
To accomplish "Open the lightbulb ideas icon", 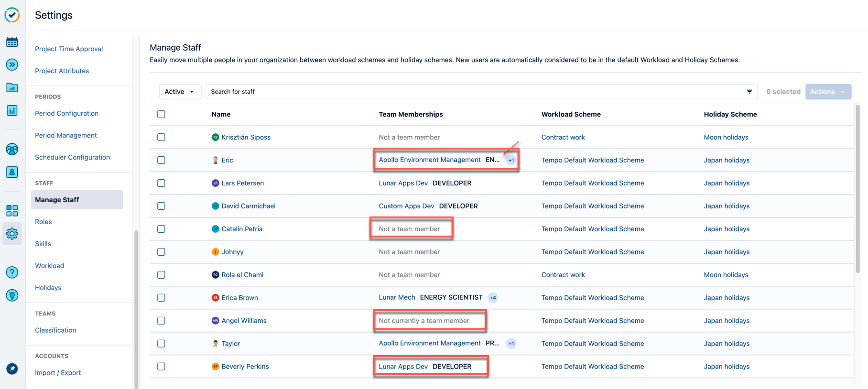I will coord(12,295).
